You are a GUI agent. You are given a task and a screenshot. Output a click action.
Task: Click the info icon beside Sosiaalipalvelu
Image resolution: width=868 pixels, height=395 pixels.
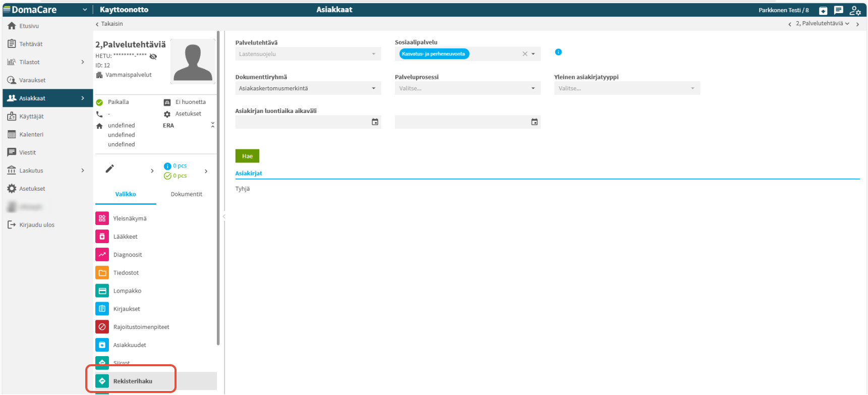click(x=558, y=52)
